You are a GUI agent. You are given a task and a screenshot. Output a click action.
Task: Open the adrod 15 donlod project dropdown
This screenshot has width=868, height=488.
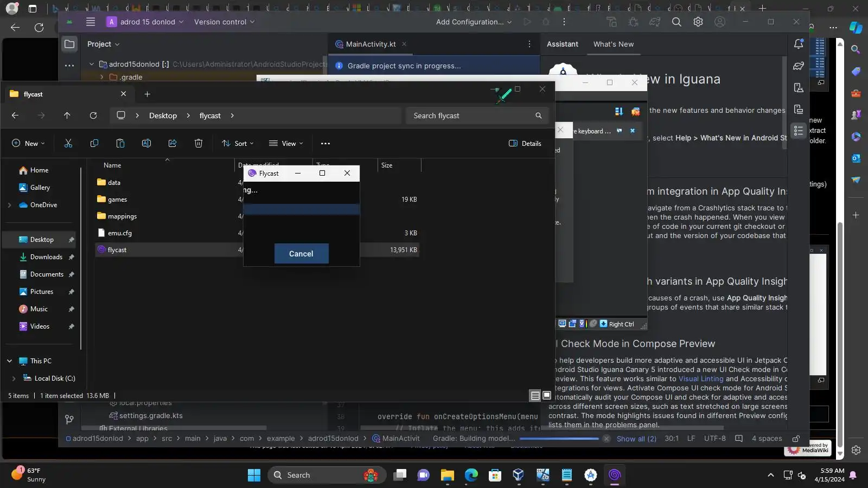tap(145, 22)
